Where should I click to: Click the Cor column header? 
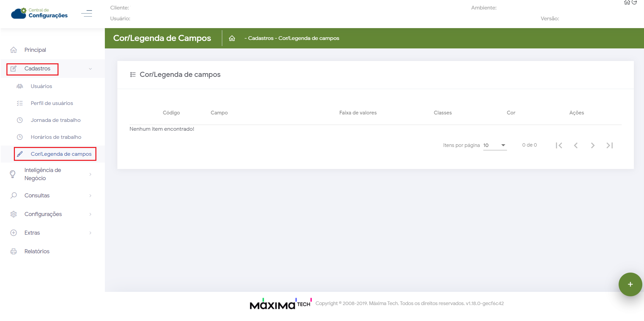[511, 113]
